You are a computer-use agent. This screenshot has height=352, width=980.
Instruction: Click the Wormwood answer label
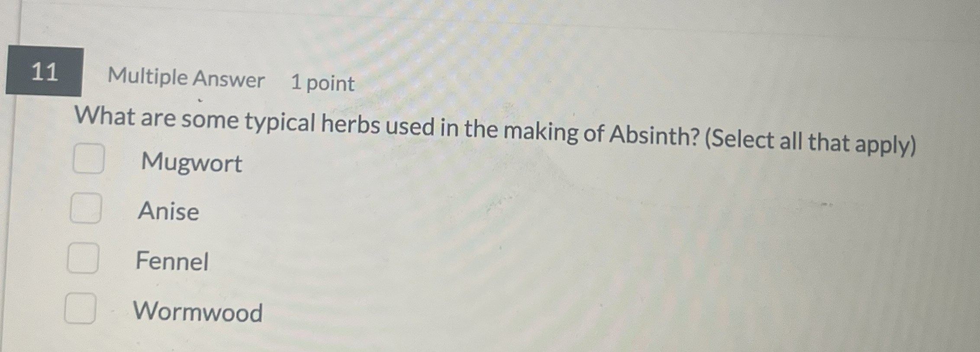198,311
